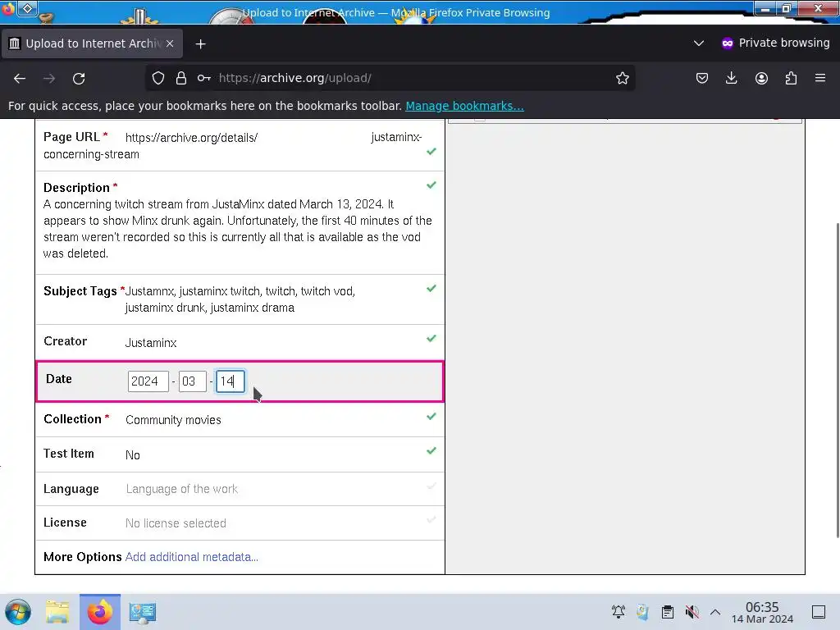Set the Language of the work
The height and width of the screenshot is (630, 840).
pos(181,489)
